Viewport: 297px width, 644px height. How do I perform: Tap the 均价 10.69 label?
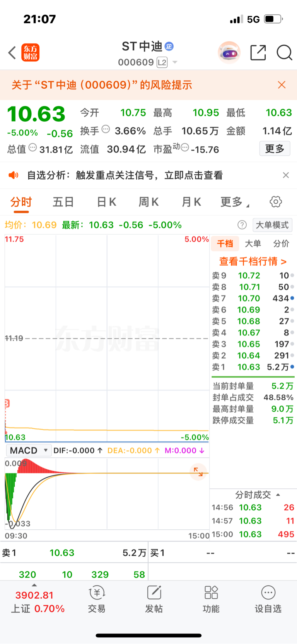pos(31,225)
